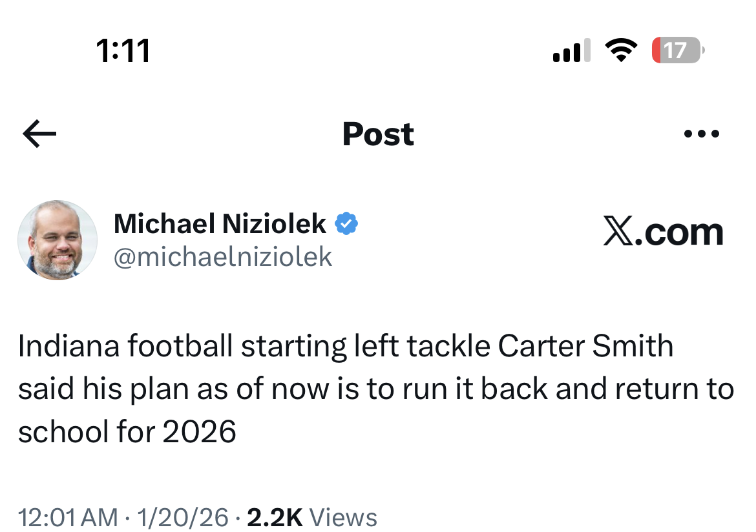
Task: Tap the Wi-Fi status icon
Action: (x=622, y=50)
